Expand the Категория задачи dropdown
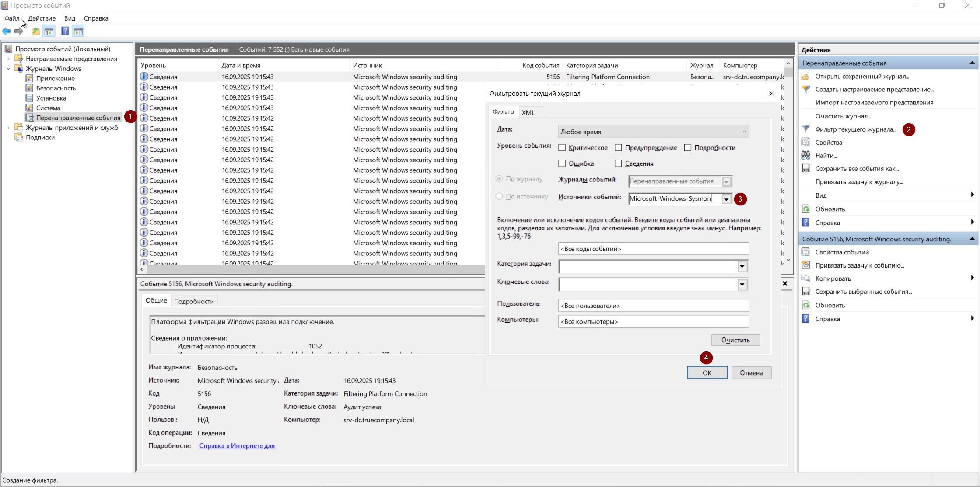Viewport: 980px width, 487px height. click(742, 266)
